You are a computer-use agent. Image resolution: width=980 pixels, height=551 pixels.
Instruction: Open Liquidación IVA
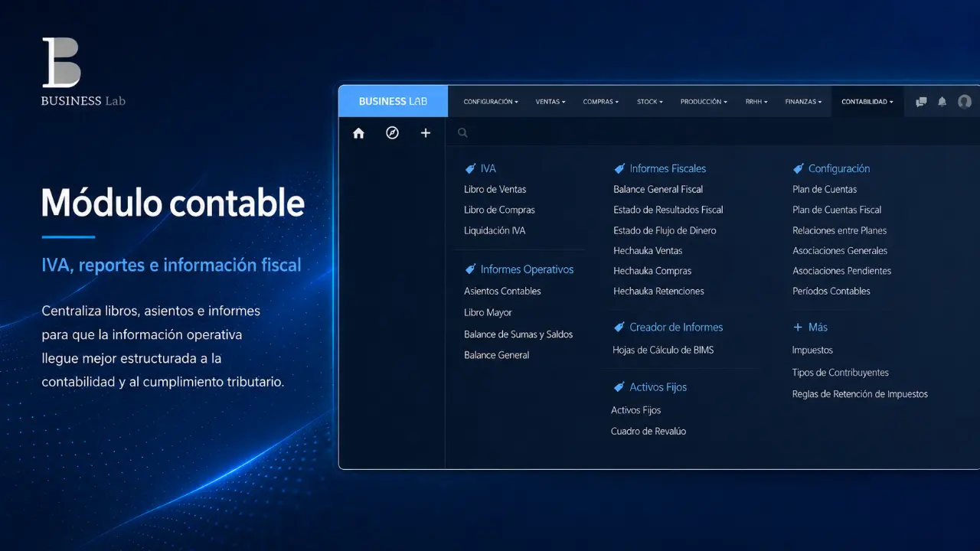pos(495,230)
